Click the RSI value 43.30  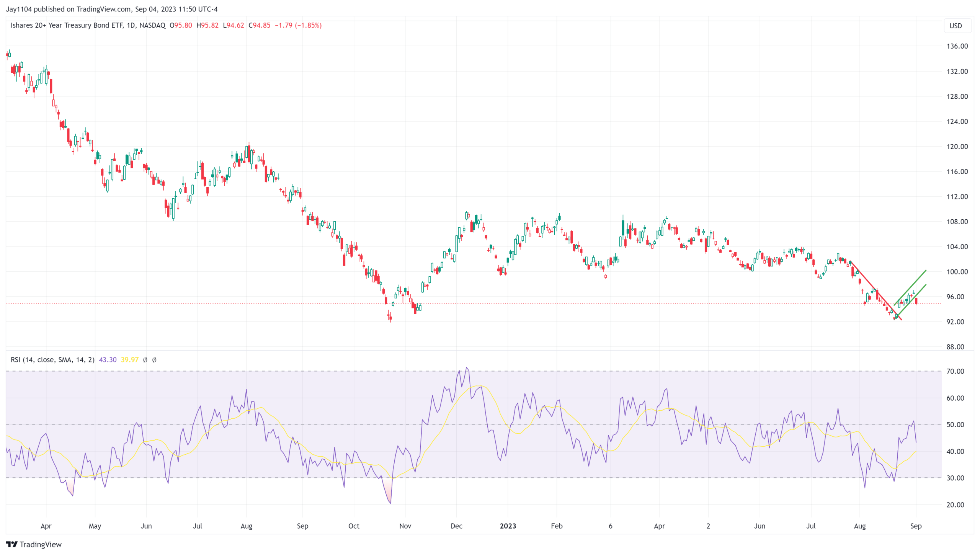coord(108,360)
